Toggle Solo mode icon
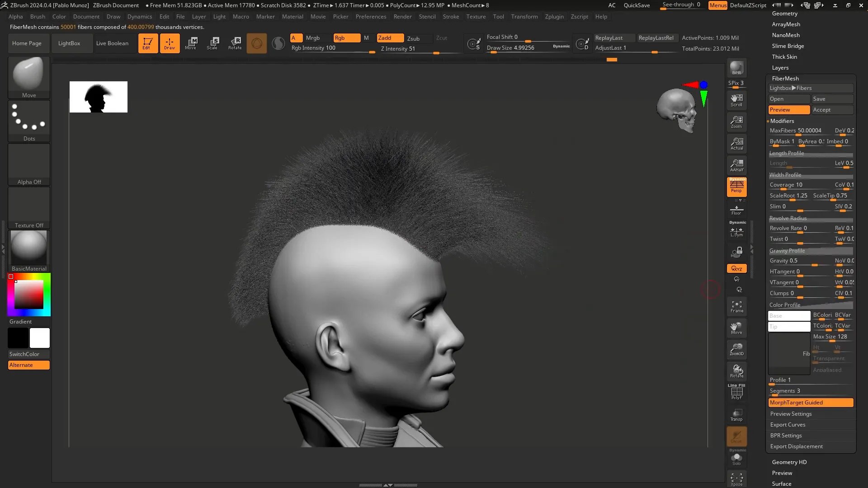Screen dimensions: 868x488 tap(736, 458)
